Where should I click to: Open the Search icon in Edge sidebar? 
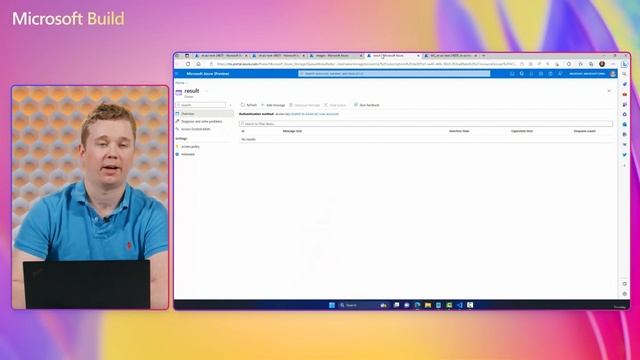pos(624,74)
